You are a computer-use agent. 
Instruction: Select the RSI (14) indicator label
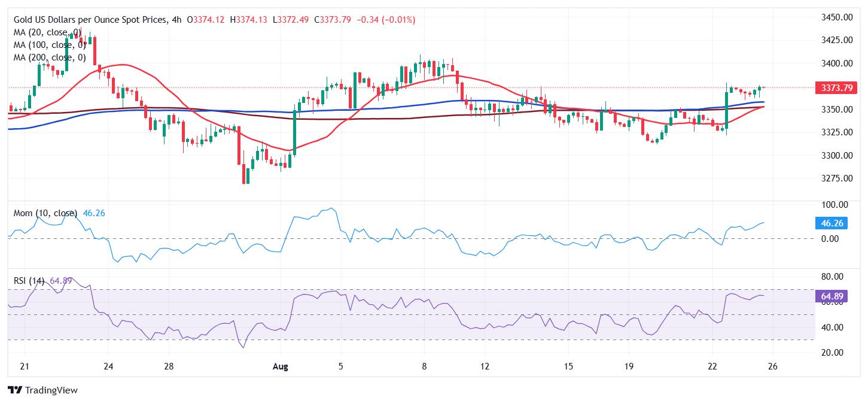click(29, 281)
